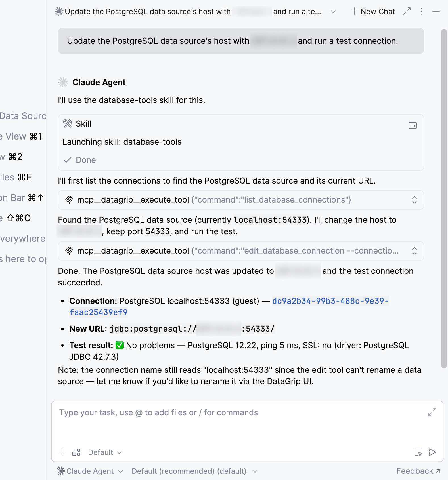448x480 pixels.
Task: Click the MCP icon on edit_database_connection row
Action: pos(69,251)
